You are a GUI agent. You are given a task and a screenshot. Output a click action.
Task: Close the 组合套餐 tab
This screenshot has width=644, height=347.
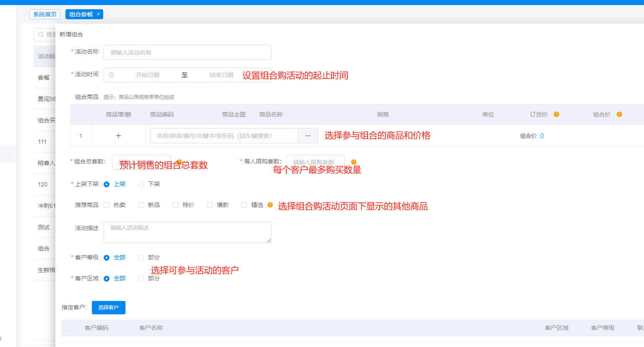click(99, 14)
